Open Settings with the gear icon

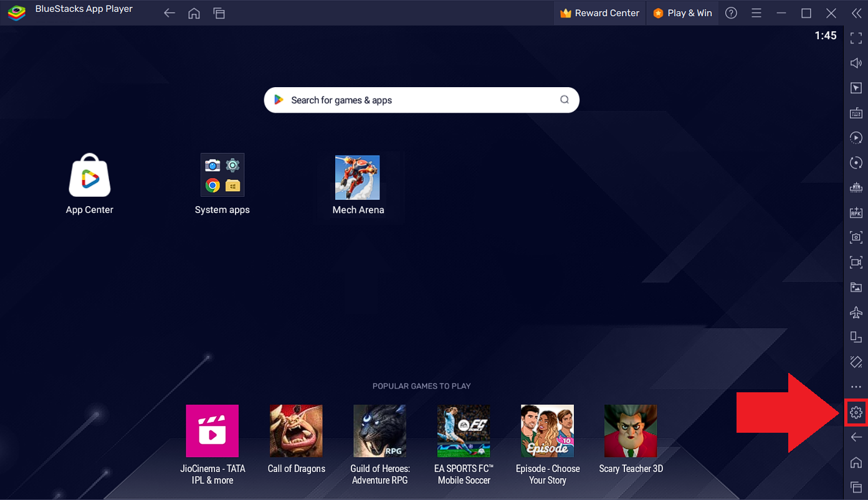click(856, 412)
